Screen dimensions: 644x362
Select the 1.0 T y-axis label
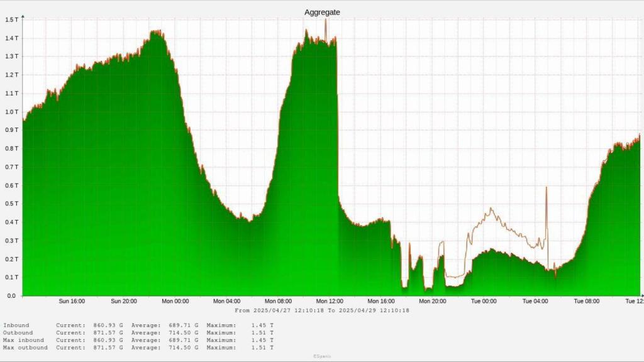pos(12,112)
